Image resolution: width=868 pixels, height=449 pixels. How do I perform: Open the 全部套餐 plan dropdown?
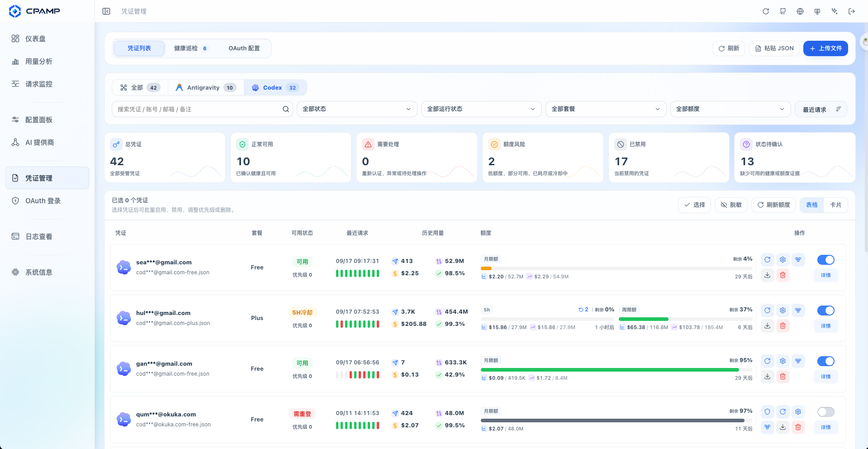click(x=606, y=109)
